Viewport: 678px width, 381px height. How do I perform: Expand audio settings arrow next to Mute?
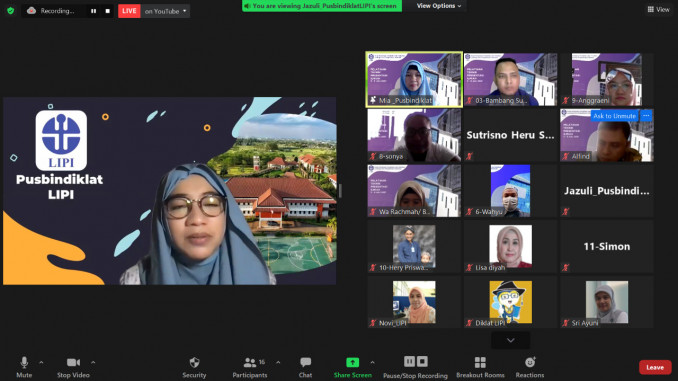(x=41, y=362)
